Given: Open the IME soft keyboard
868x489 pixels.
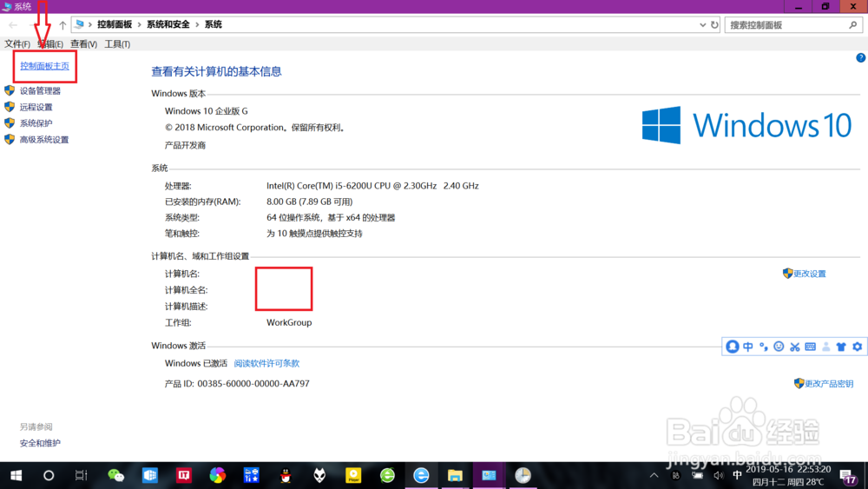Looking at the screenshot, I should [811, 347].
